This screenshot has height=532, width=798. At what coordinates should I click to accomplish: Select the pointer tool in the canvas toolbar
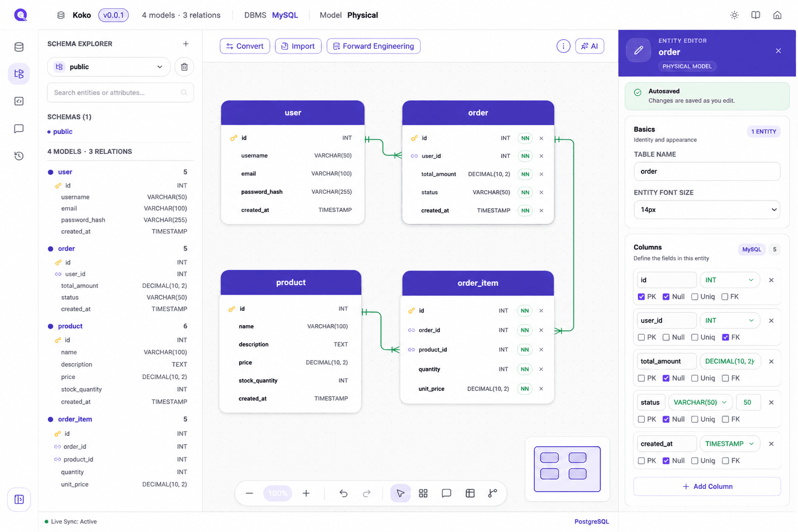(x=400, y=493)
